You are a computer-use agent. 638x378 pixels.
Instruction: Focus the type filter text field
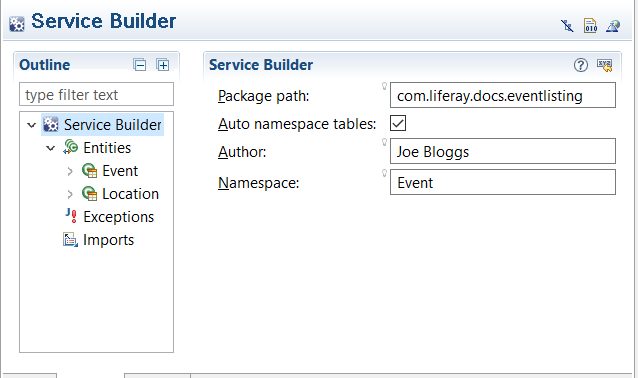96,94
